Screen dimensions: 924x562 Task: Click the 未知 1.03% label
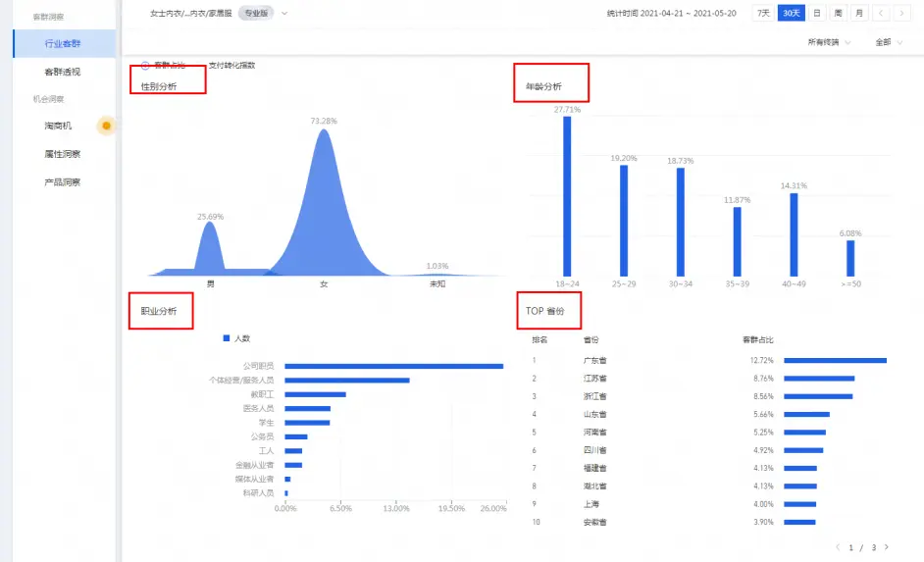pyautogui.click(x=437, y=266)
